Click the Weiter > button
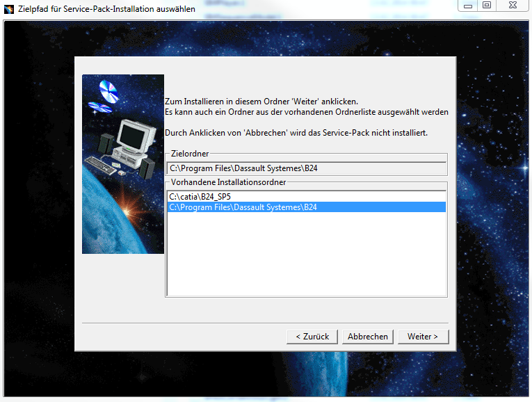The image size is (532, 402). pyautogui.click(x=423, y=337)
